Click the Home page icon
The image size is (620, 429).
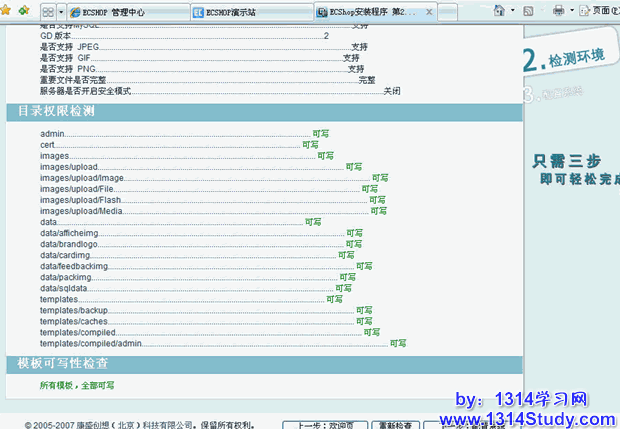pos(499,11)
